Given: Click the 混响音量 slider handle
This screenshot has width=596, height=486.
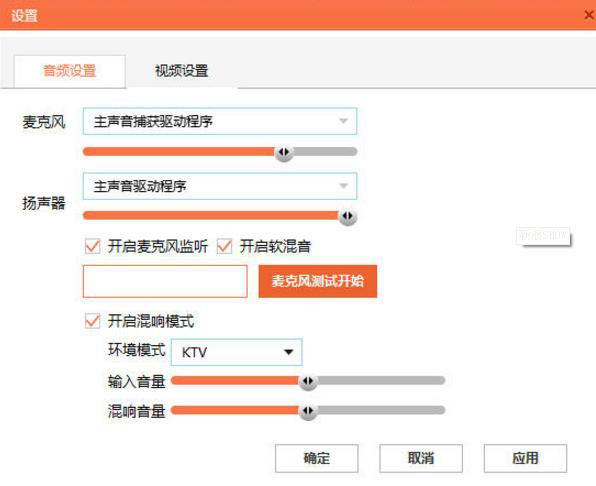Looking at the screenshot, I should click(x=308, y=411).
